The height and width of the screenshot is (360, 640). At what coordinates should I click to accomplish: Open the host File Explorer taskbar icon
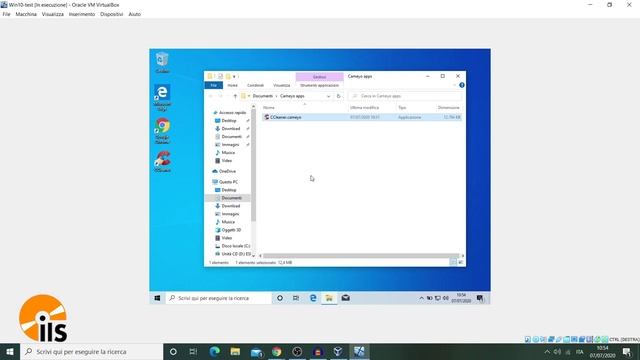(235, 352)
